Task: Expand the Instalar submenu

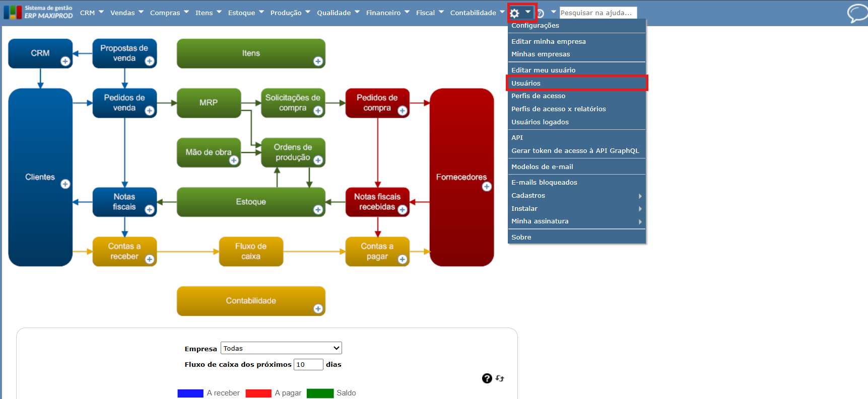Action: 576,209
